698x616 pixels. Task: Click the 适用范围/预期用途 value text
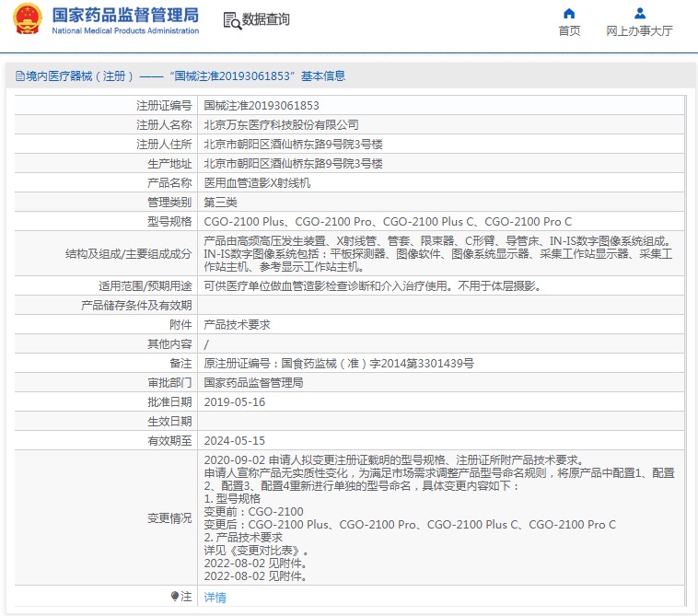[373, 285]
